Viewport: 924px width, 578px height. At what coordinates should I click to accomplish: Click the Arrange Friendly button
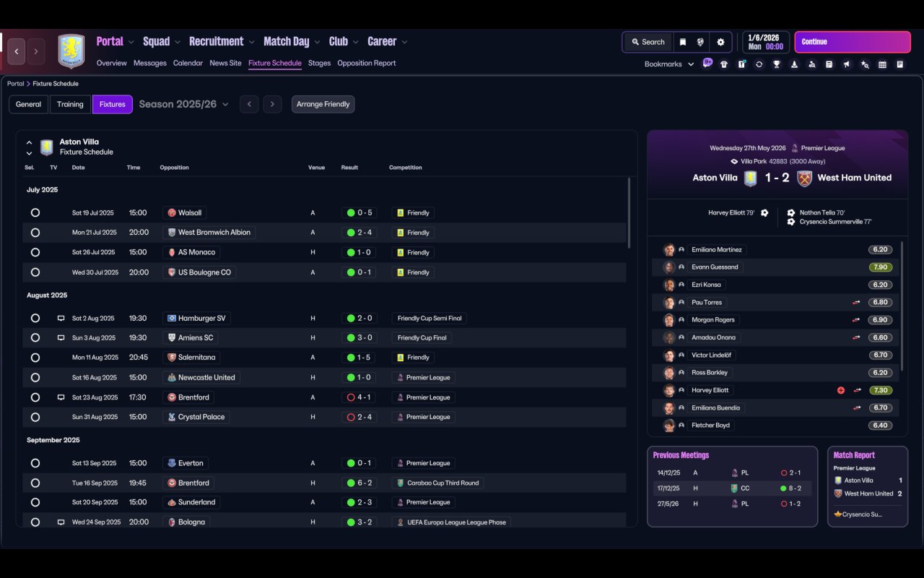click(x=323, y=104)
